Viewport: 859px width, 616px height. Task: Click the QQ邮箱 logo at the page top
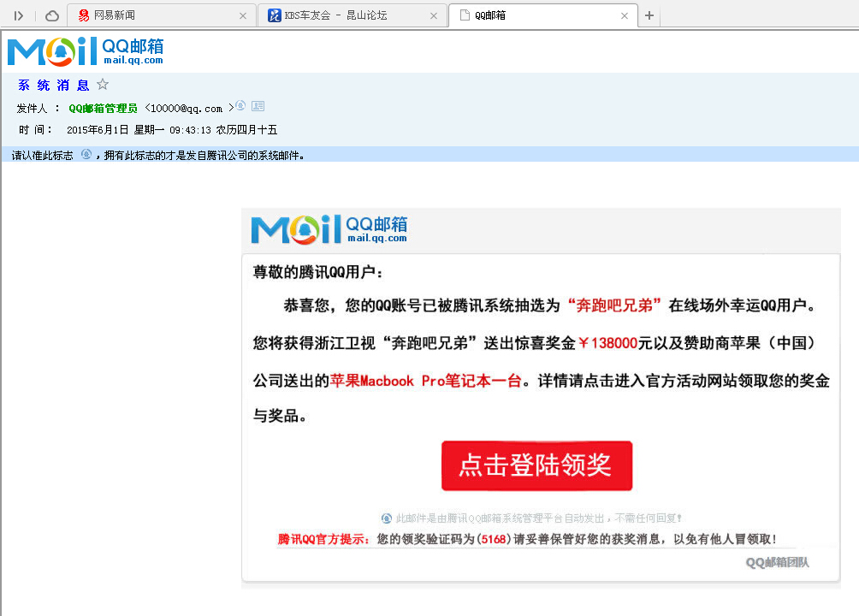[x=86, y=51]
